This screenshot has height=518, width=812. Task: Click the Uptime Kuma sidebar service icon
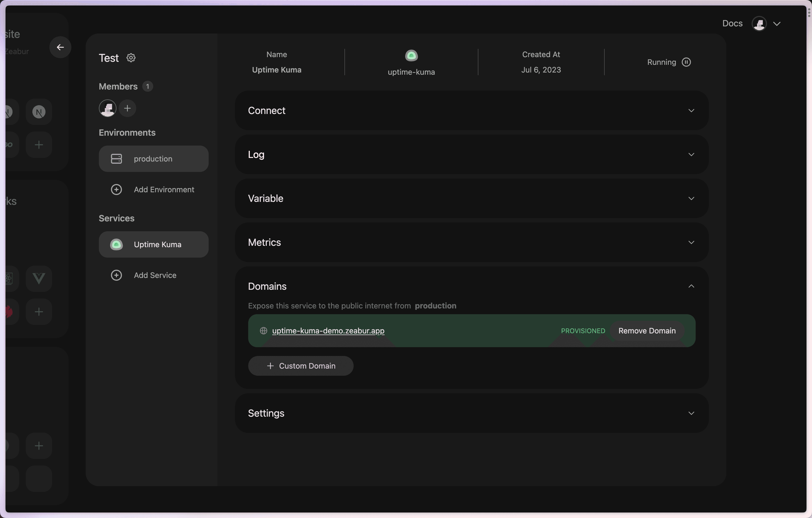(116, 244)
